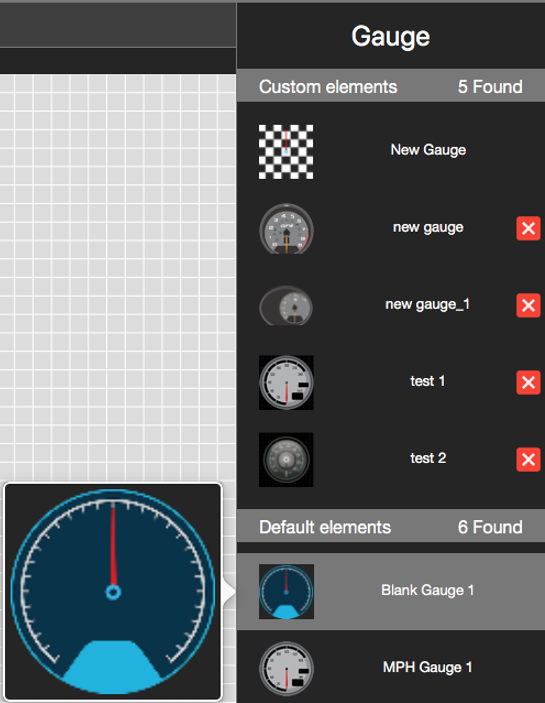Click the 'MPH Gauge 1' label
The width and height of the screenshot is (545, 703).
point(428,667)
